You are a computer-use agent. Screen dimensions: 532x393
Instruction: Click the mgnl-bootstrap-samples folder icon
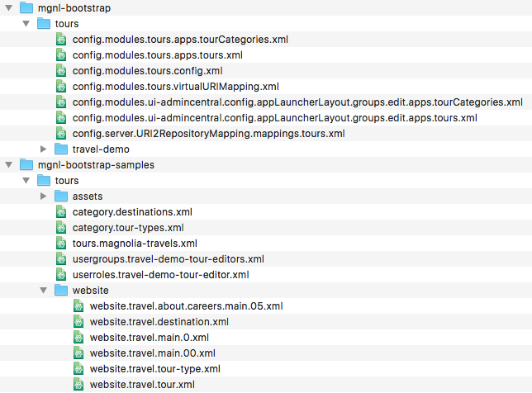click(26, 164)
